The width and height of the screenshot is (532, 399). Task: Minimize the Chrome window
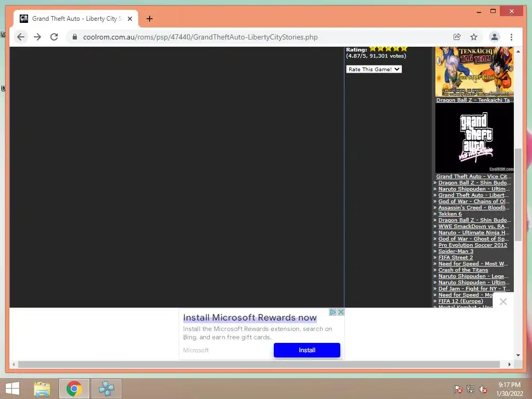click(x=478, y=11)
